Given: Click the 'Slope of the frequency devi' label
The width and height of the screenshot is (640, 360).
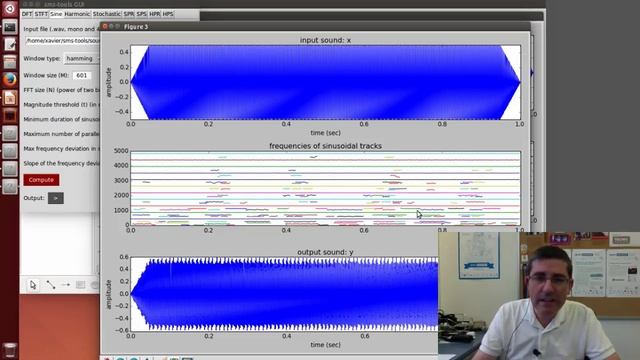Looking at the screenshot, I should [x=62, y=163].
